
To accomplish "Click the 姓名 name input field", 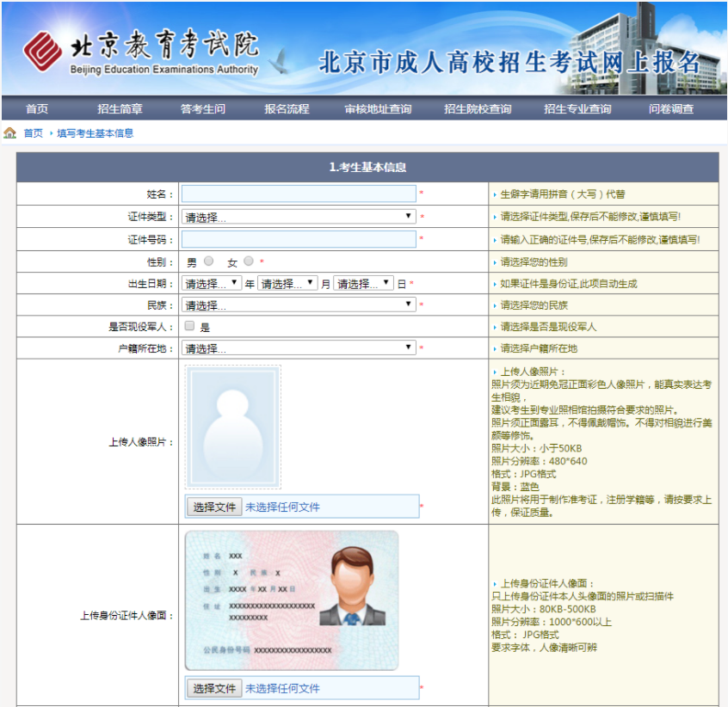I will coord(297,194).
